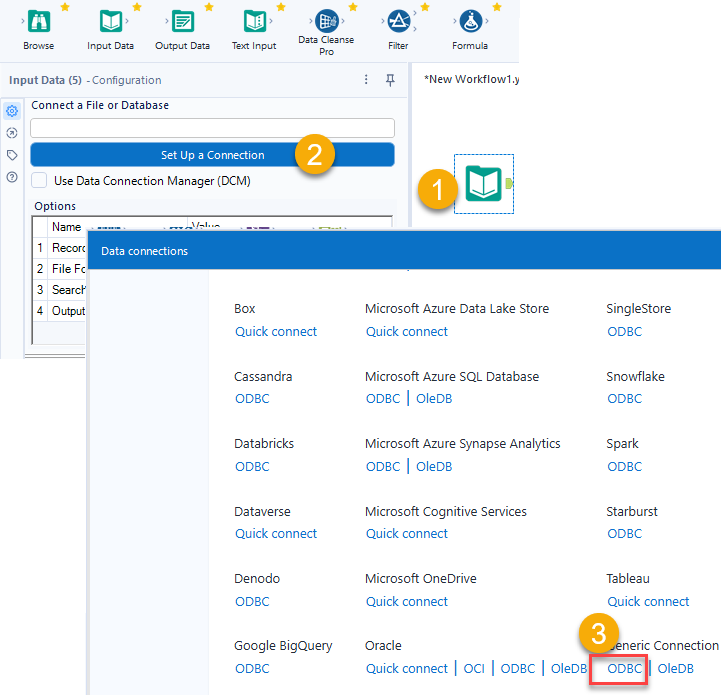721x695 pixels.
Task: Open New Workflow1 tab
Action: [471, 79]
